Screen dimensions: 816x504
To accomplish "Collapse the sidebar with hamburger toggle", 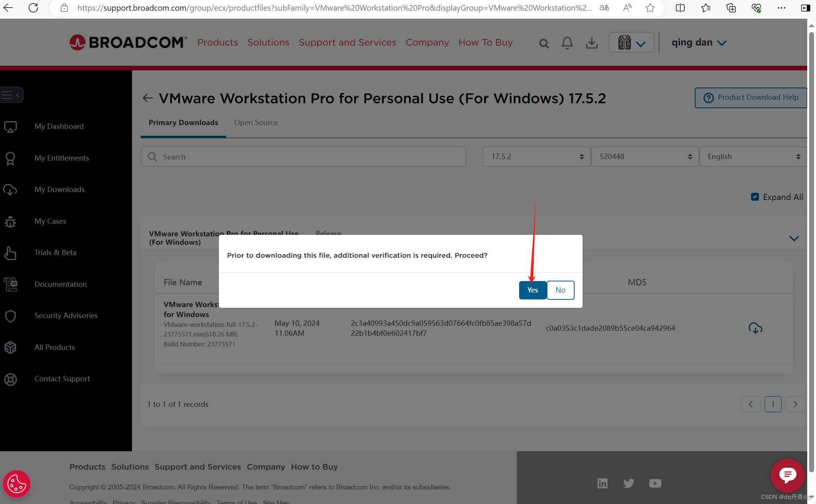I will [11, 95].
